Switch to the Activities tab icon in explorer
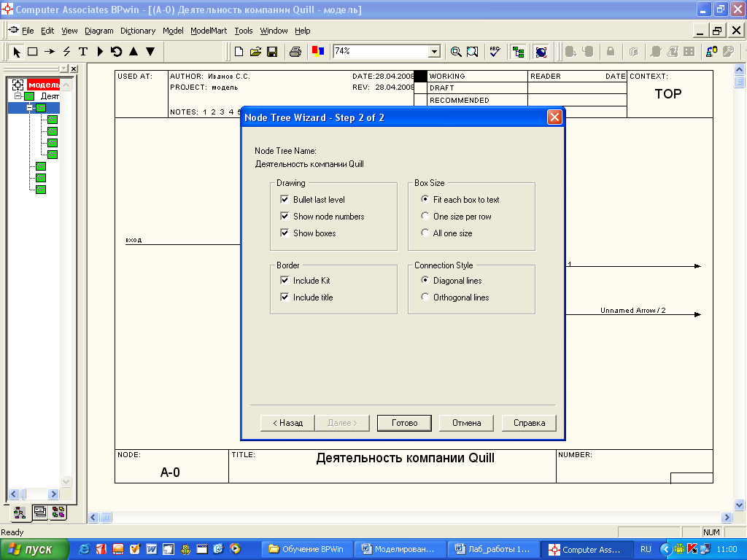 coord(20,513)
